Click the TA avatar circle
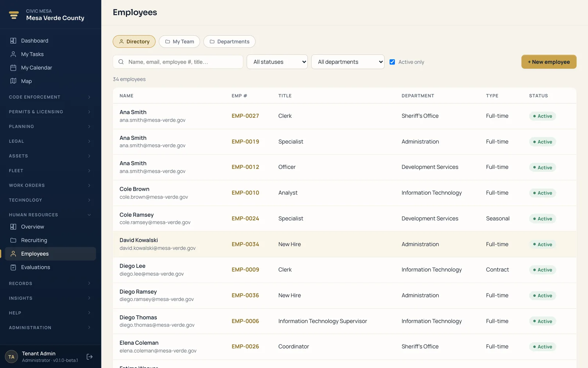Screen dimensions: 588x368 coord(11,357)
